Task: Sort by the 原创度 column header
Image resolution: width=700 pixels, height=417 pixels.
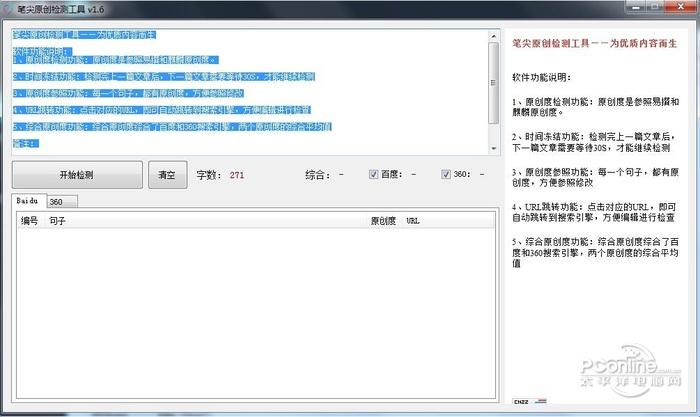Action: coord(383,221)
